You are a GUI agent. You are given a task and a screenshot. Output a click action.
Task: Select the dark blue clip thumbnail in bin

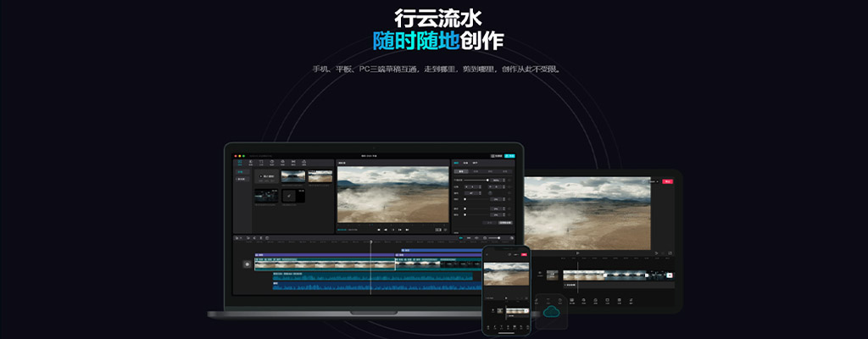tap(266, 196)
